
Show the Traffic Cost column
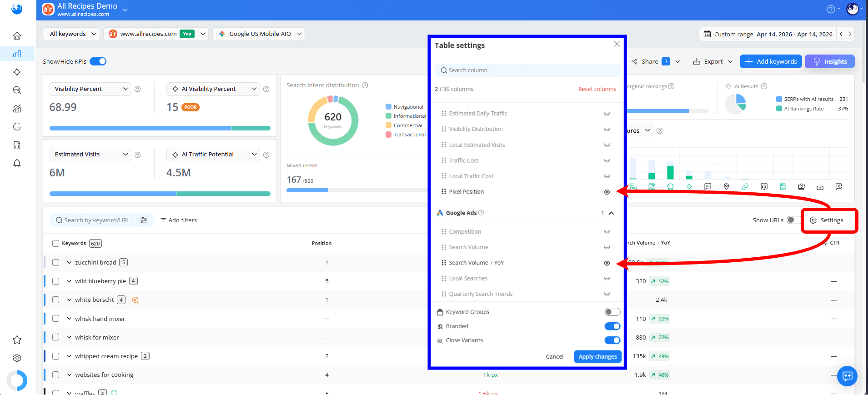pos(607,161)
